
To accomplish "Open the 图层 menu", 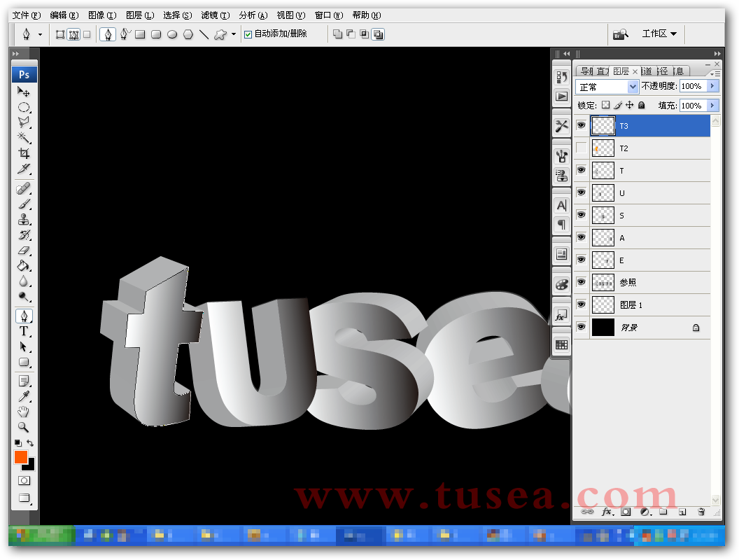I will coord(140,15).
